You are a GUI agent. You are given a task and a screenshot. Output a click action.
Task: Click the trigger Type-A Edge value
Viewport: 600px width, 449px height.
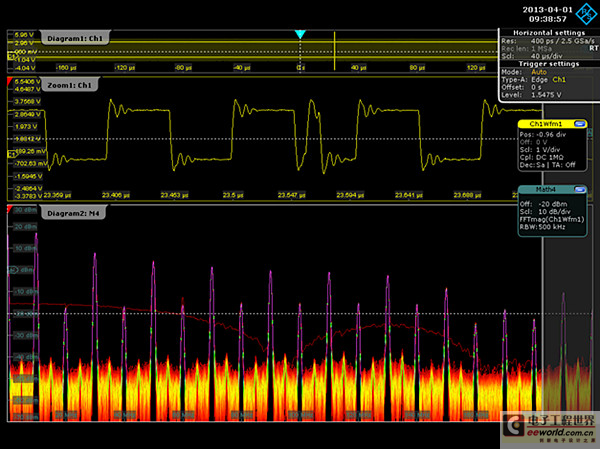click(x=539, y=80)
